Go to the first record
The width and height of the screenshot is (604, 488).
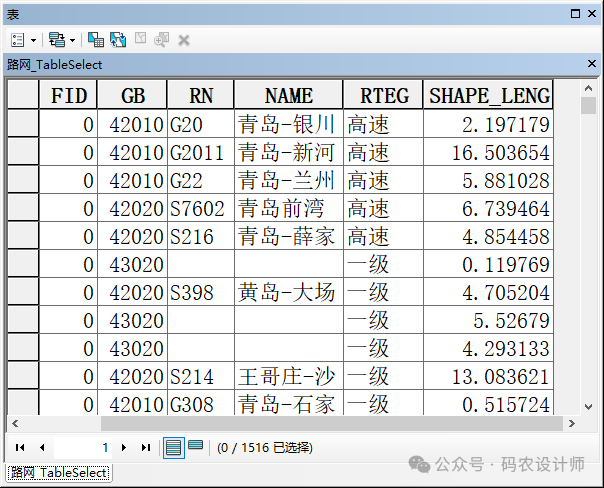coord(20,447)
